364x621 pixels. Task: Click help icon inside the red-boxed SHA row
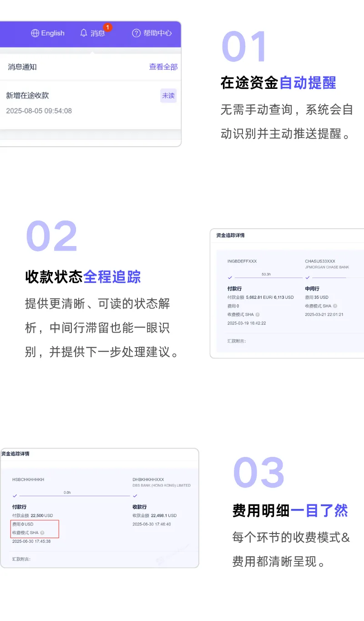pos(42,533)
